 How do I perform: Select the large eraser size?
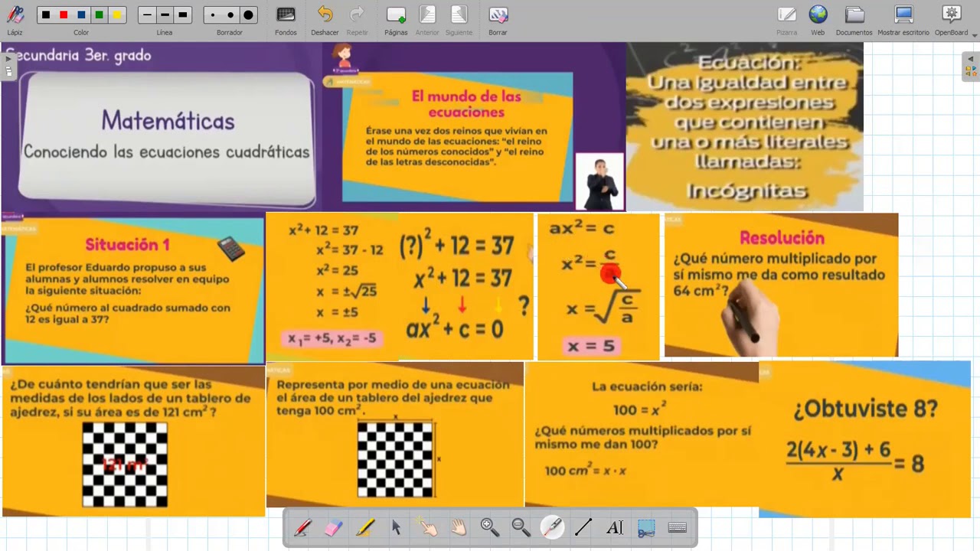248,15
